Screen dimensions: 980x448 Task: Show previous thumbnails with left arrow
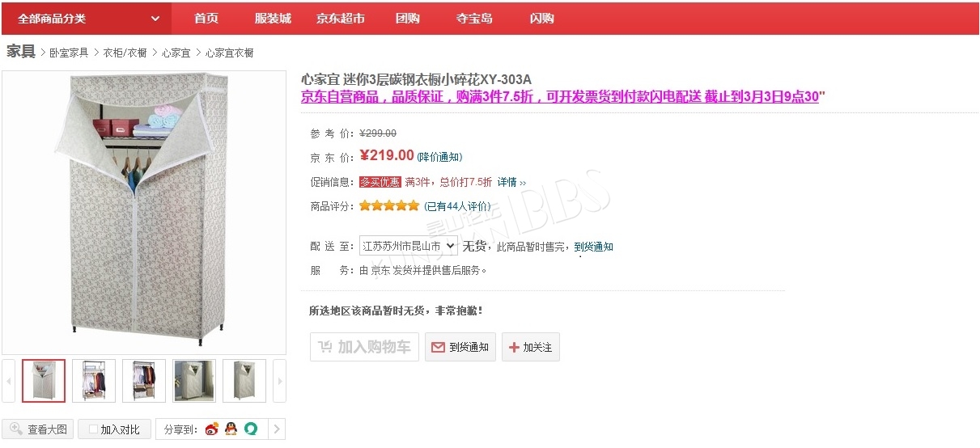(x=9, y=381)
